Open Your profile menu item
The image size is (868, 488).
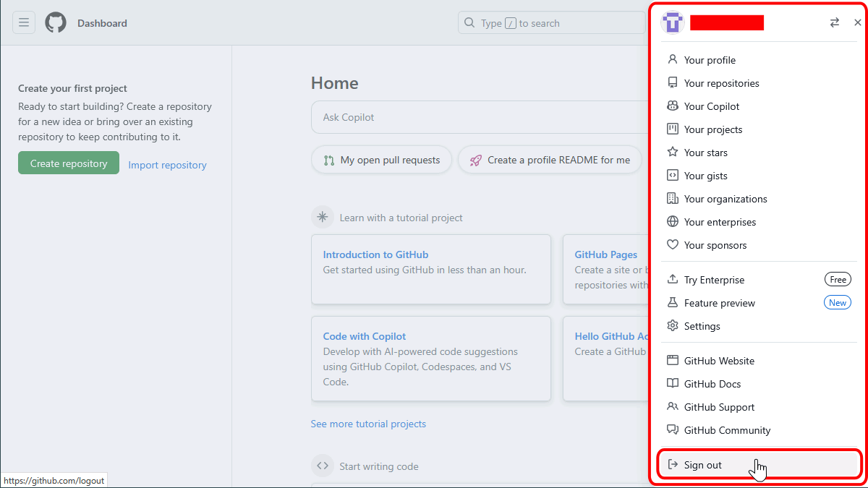tap(758, 60)
